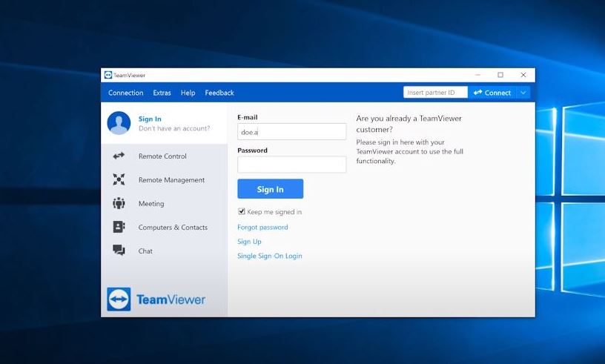The image size is (605, 364).
Task: Click the Connect button
Action: (492, 93)
